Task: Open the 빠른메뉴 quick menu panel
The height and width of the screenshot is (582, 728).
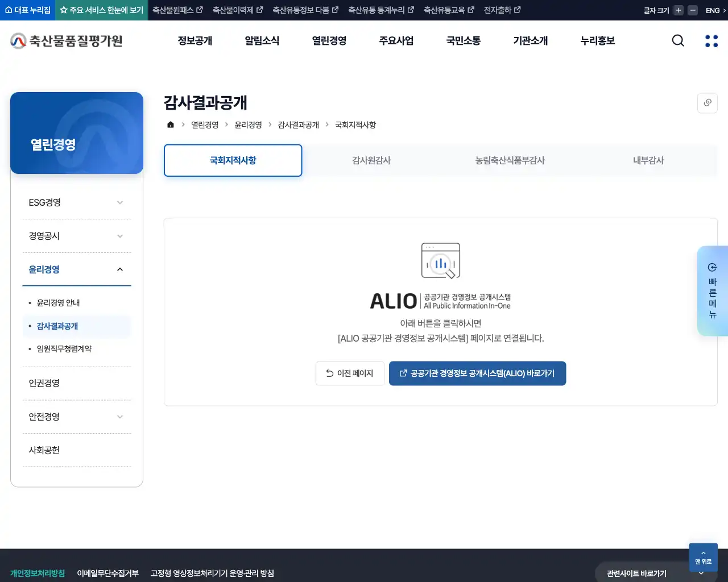Action: (x=713, y=290)
